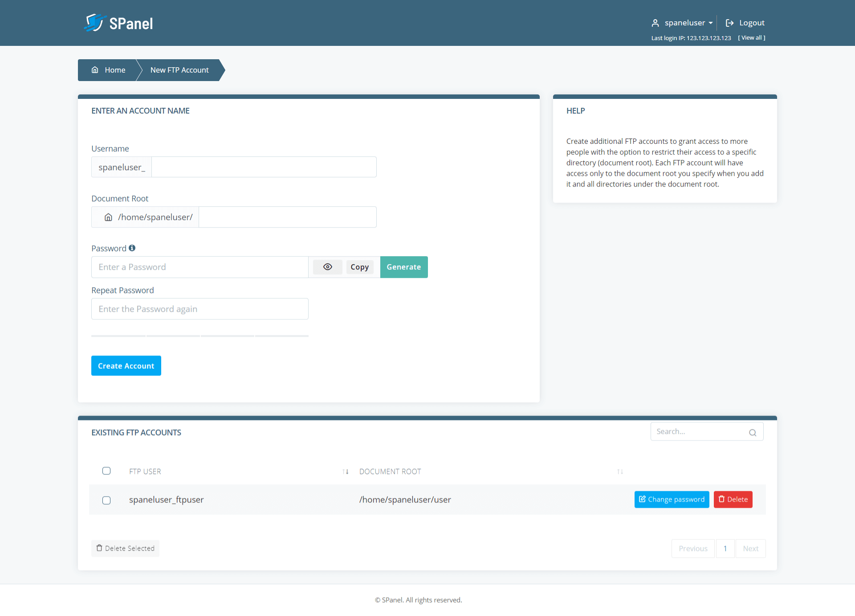
Task: Go to Next page
Action: click(751, 549)
